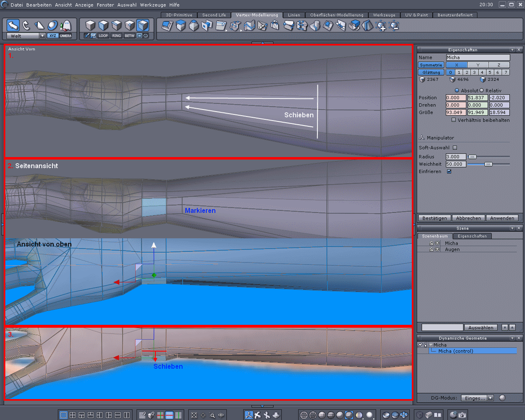
Task: Click the Weichheit slider handle
Action: click(x=488, y=164)
